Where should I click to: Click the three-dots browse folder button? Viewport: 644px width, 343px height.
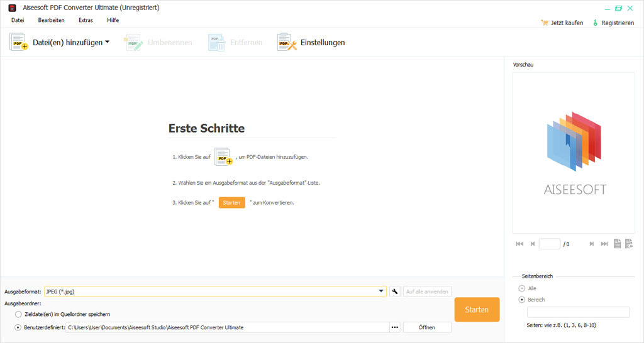395,327
